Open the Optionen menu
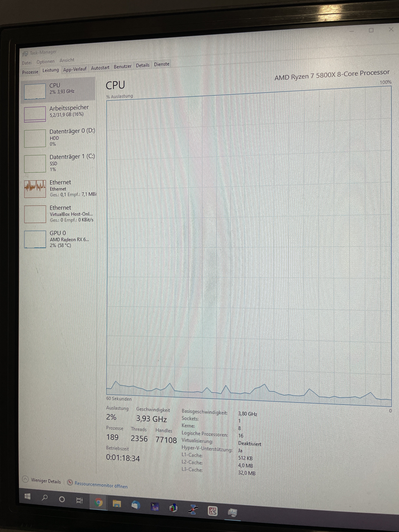The height and width of the screenshot is (532, 399). point(46,62)
